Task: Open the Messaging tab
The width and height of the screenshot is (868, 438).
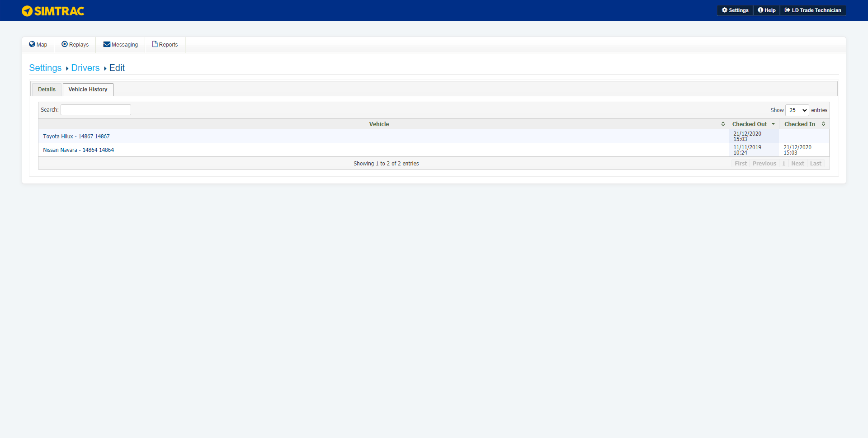Action: pos(120,45)
